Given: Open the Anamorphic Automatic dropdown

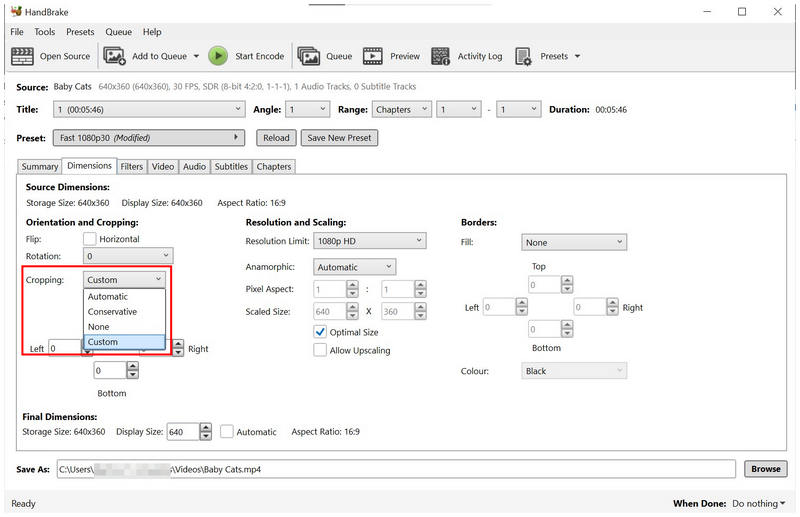Looking at the screenshot, I should 354,267.
